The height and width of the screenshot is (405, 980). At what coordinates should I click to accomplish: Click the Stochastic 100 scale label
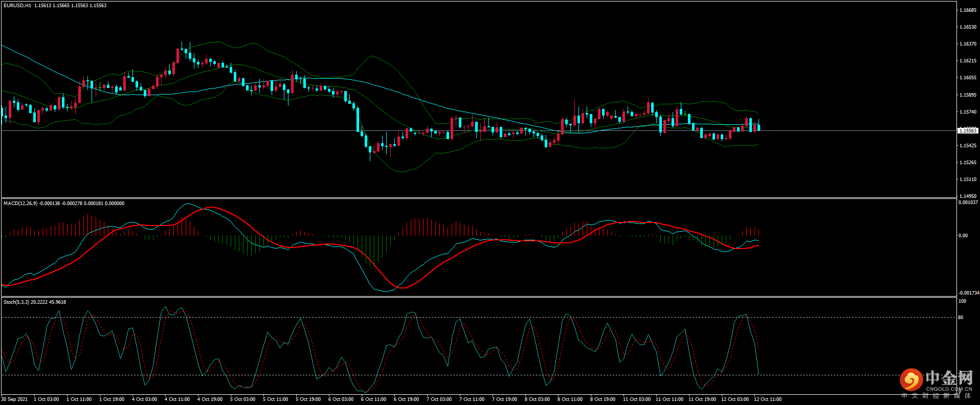click(x=962, y=301)
